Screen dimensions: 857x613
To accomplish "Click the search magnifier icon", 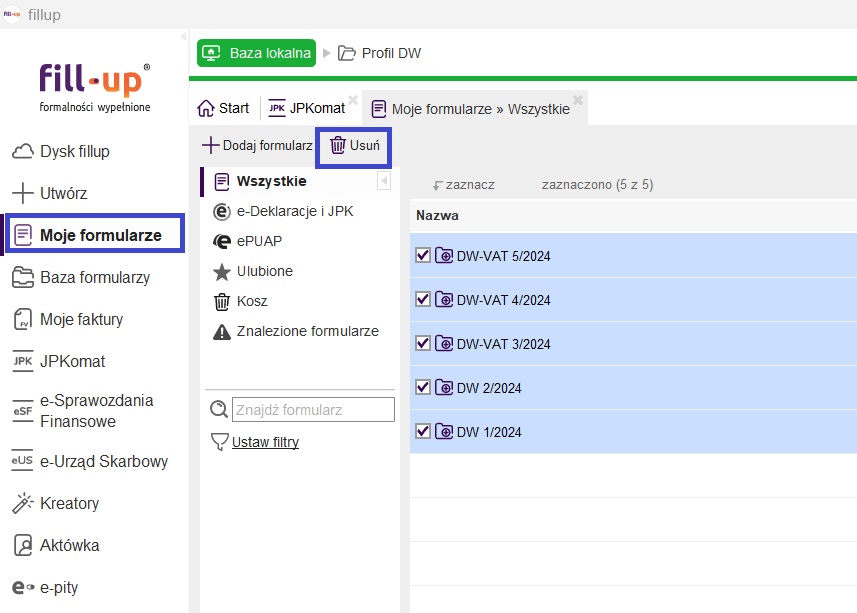I will 219,409.
